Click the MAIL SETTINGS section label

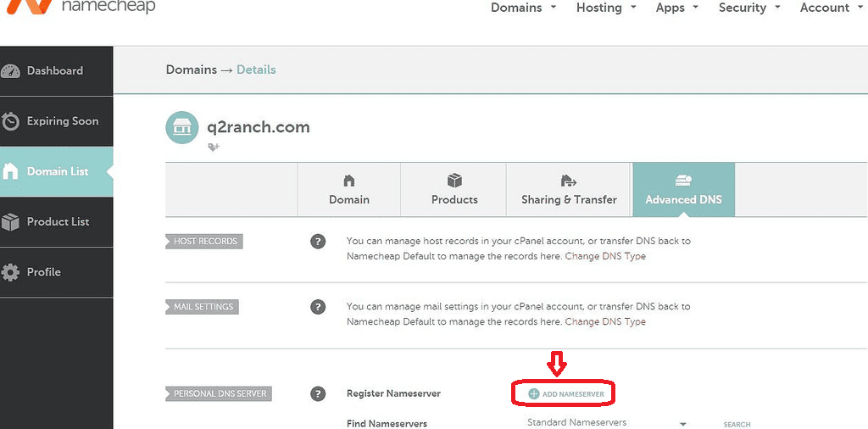pyautogui.click(x=202, y=307)
